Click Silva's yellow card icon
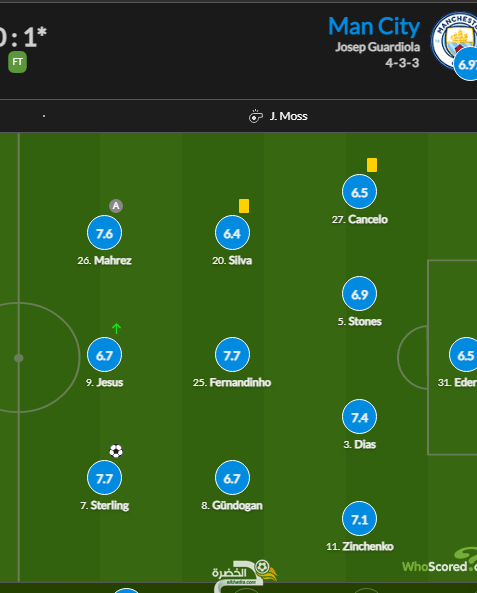This screenshot has height=593, width=477. click(x=244, y=206)
